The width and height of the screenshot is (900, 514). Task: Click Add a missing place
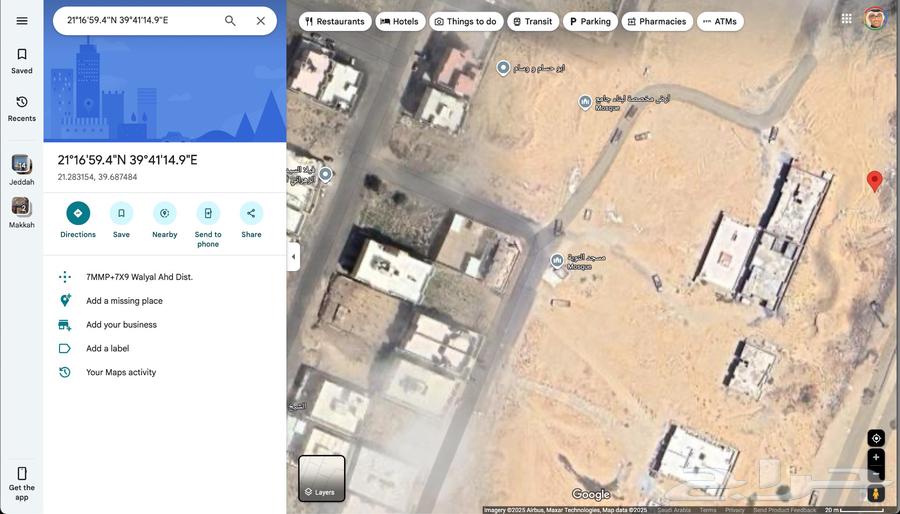[x=124, y=301]
